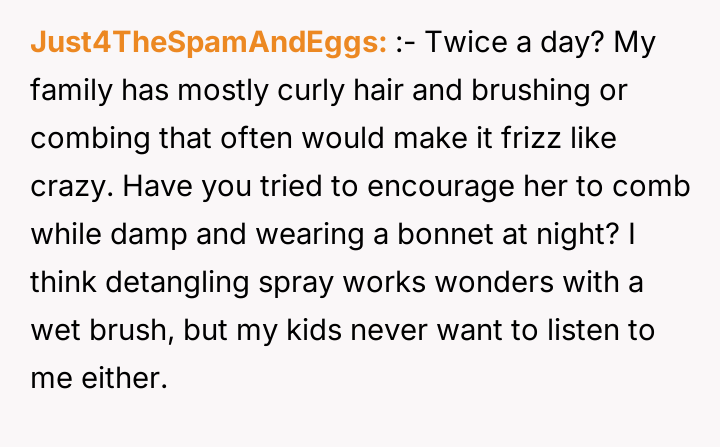Open the Just4TheSpamAndEggs username profile
The image size is (720, 447).
209,44
